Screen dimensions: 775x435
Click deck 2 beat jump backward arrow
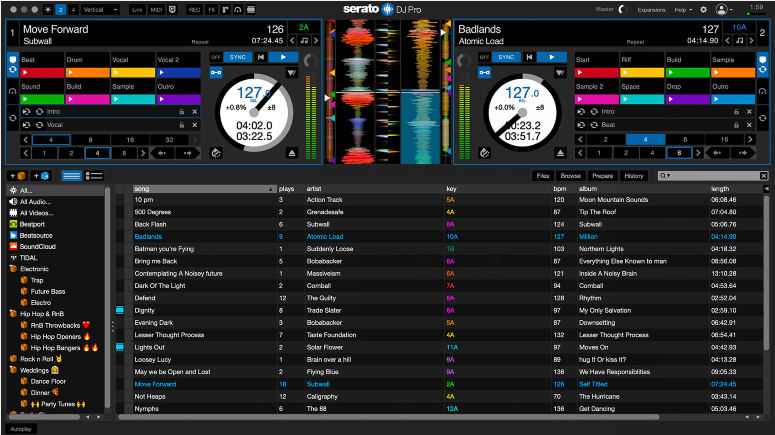[717, 153]
